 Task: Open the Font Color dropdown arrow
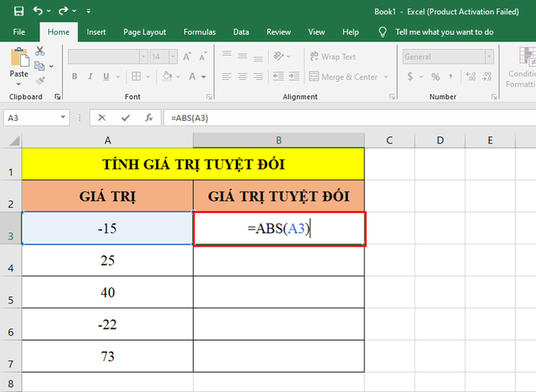point(204,77)
